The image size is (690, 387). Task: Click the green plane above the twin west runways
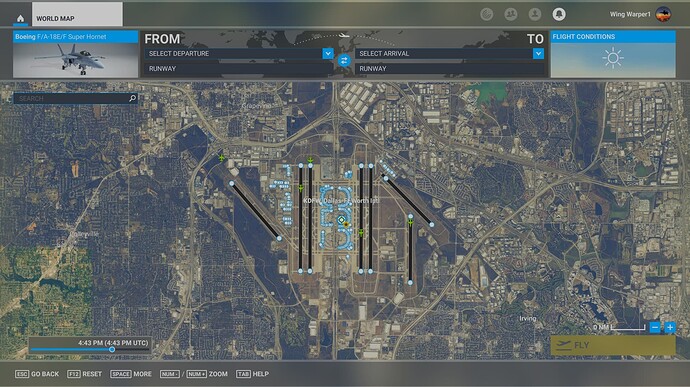coord(310,160)
